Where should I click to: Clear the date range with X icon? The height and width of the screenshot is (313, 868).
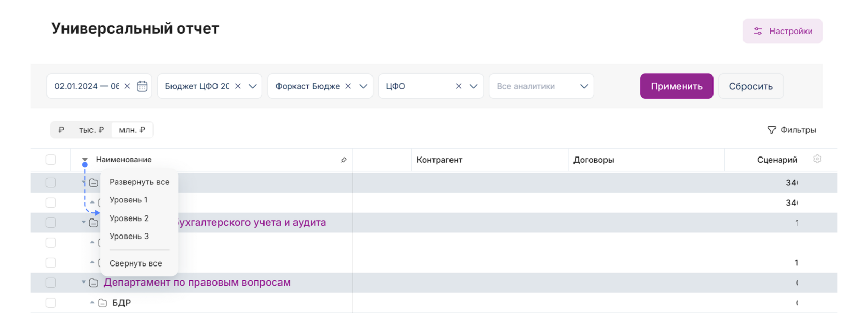(127, 86)
